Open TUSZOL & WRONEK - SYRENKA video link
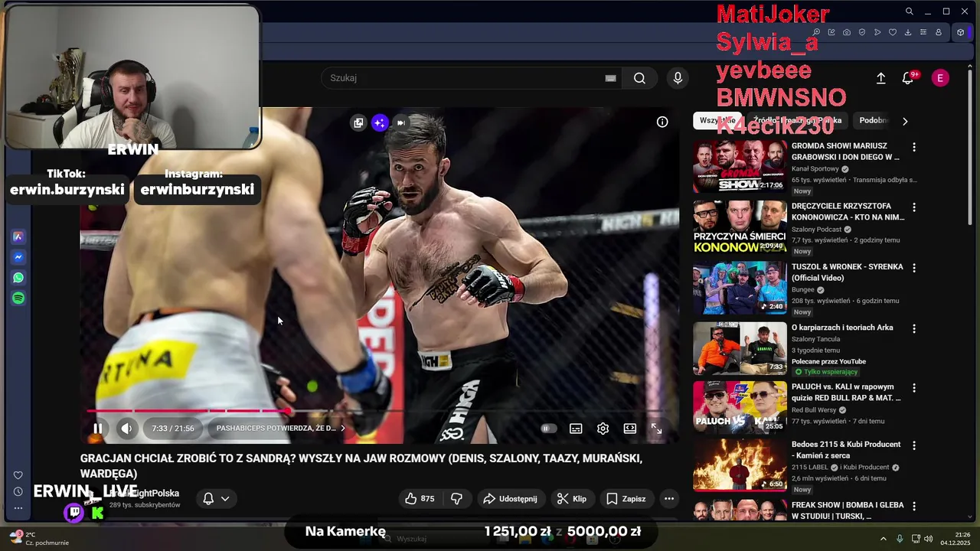Viewport: 980px width, 551px height. pos(847,272)
